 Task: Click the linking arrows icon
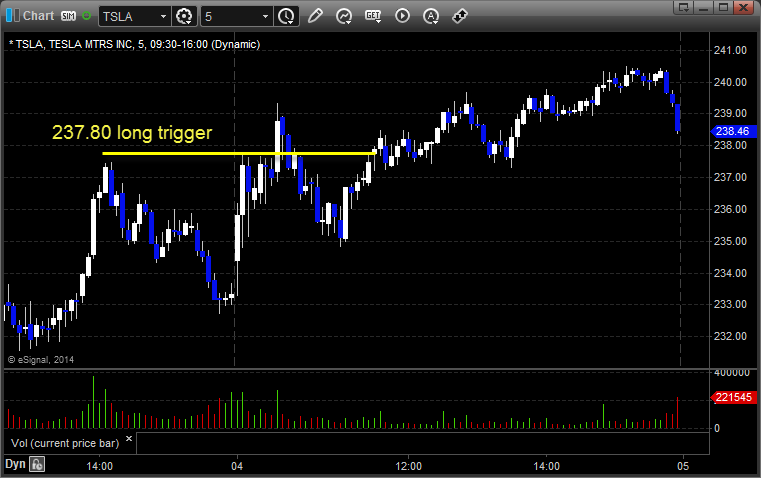pos(460,16)
